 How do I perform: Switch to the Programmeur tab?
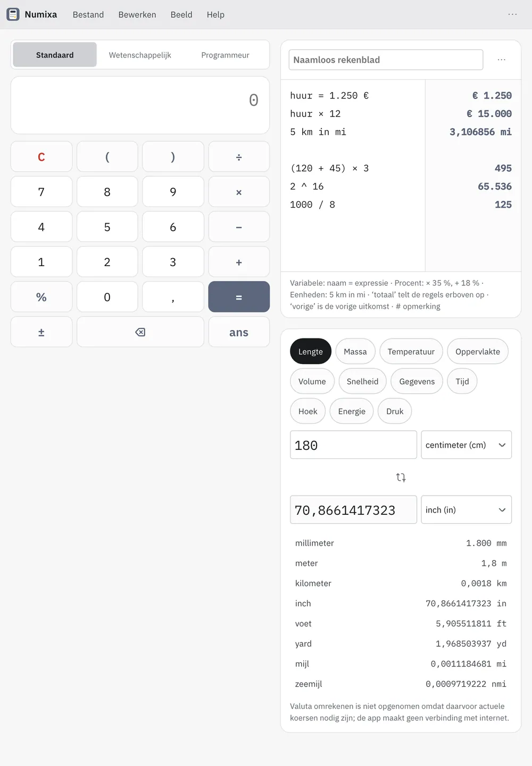pos(225,55)
